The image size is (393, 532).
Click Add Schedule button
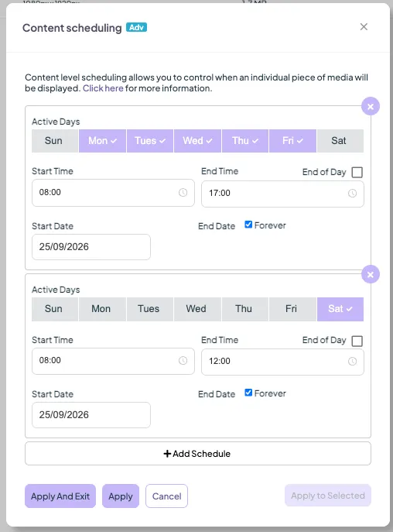tap(198, 454)
